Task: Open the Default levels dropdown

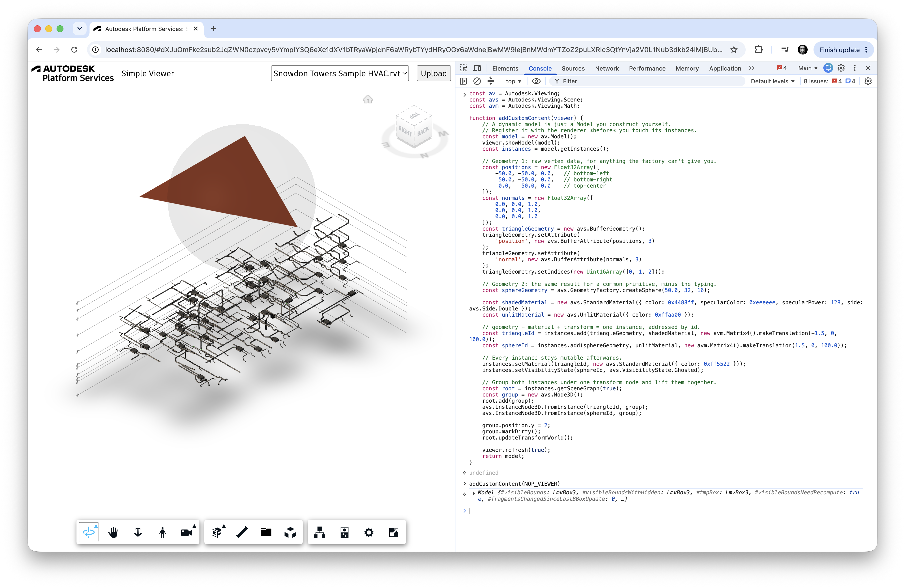Action: click(773, 81)
